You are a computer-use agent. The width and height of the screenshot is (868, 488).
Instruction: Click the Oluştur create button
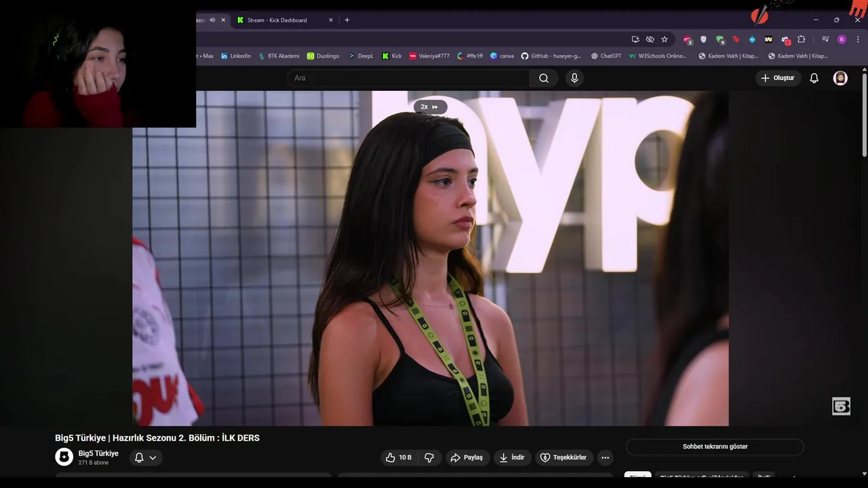(x=777, y=78)
